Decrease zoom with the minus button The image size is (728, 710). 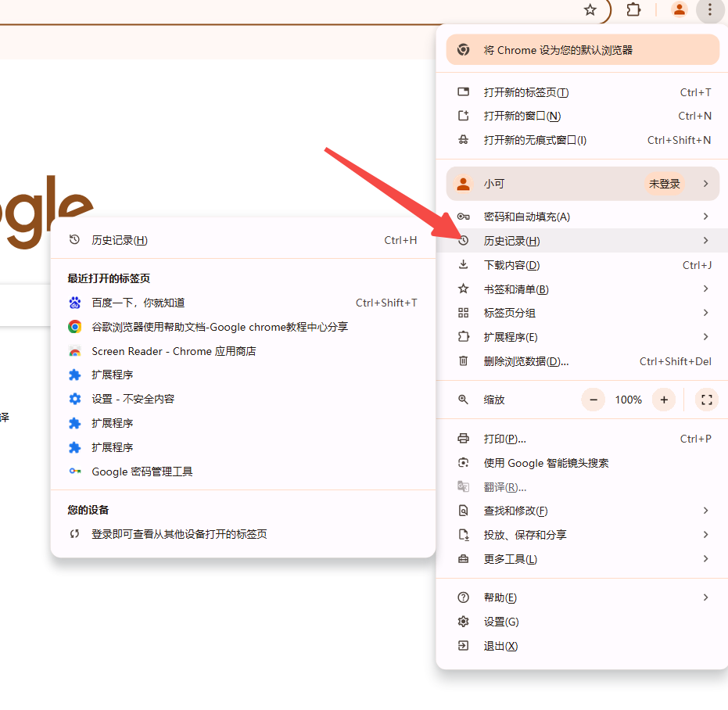click(x=594, y=400)
